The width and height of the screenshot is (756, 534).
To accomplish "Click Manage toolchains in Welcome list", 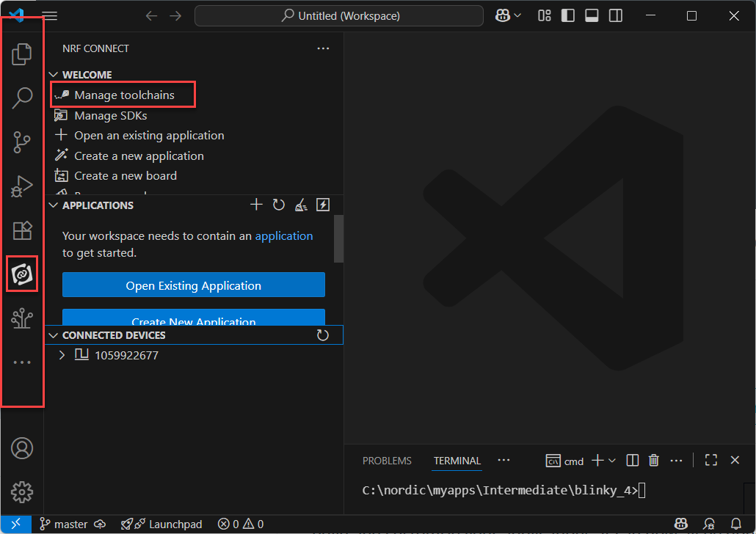I will pos(124,95).
